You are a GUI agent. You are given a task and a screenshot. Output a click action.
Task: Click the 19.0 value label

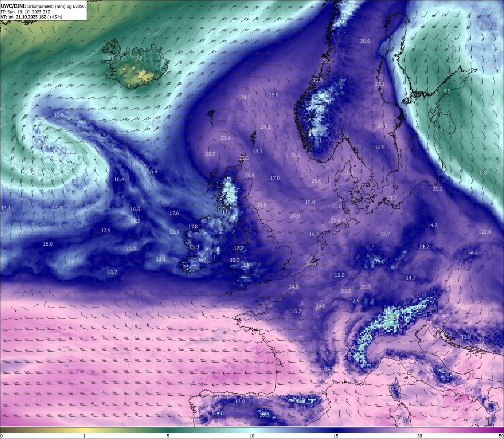pos(310,202)
